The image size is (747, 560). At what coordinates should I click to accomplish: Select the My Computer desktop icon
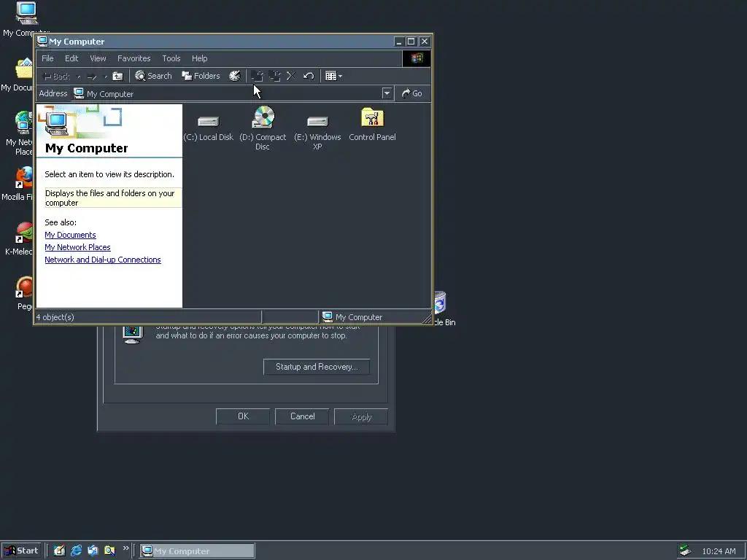26,19
